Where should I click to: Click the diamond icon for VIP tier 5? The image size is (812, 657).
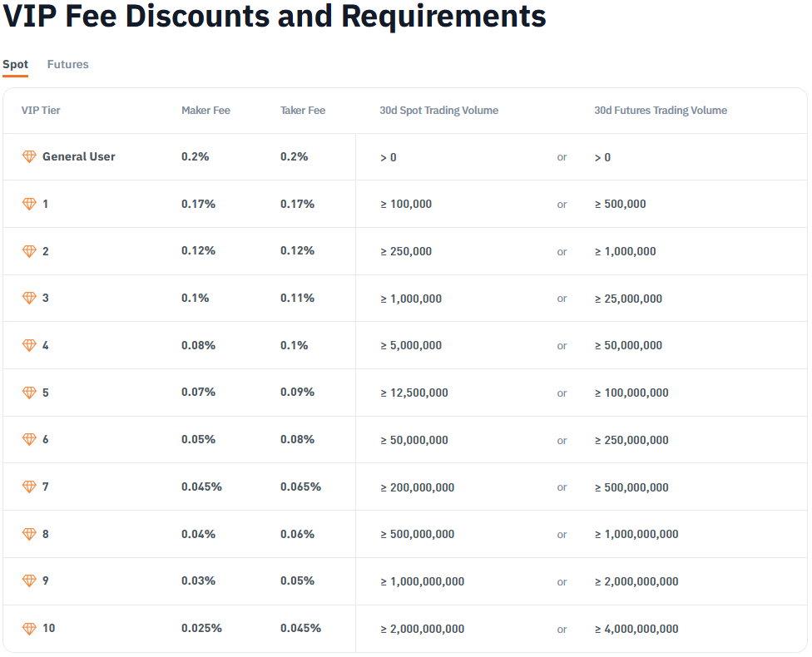(x=29, y=393)
